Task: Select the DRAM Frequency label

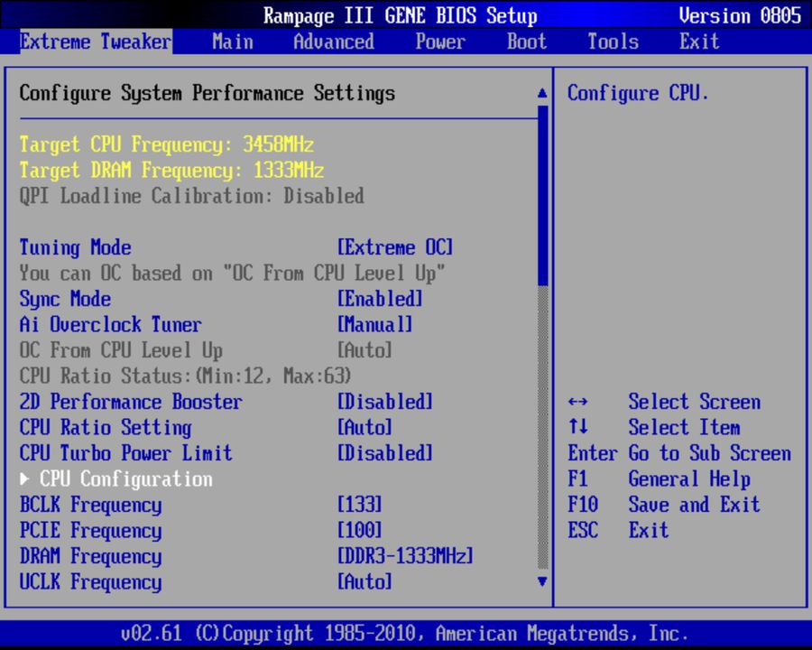Action: point(90,556)
